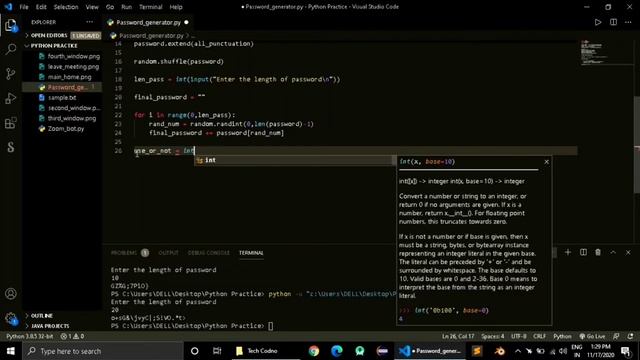Click the Windows search box
This screenshot has width=640, height=360.
[102, 351]
